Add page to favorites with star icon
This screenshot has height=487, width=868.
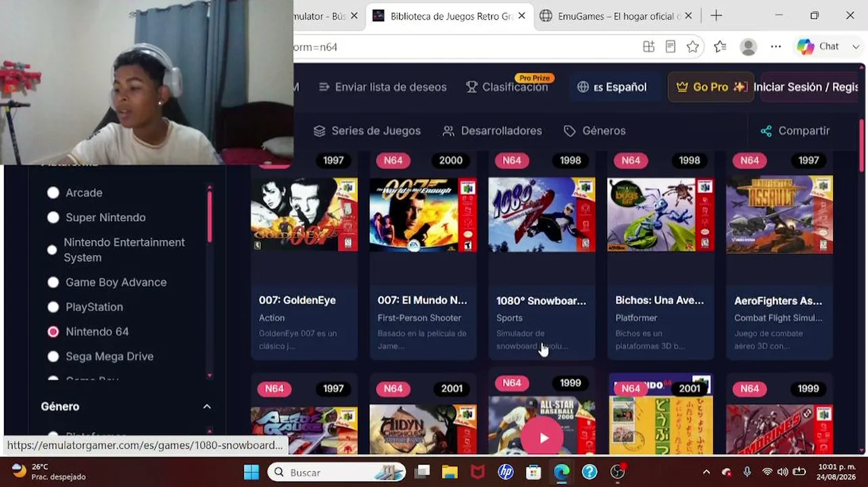click(693, 47)
